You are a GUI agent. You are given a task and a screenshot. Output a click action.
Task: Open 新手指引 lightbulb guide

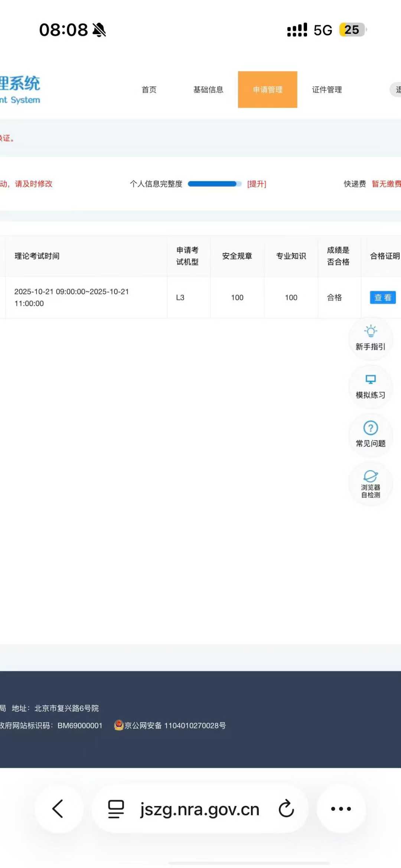pos(370,338)
